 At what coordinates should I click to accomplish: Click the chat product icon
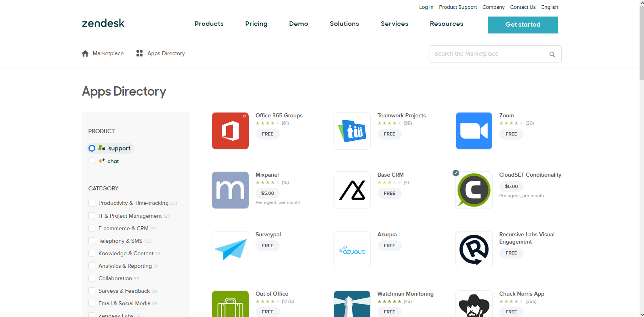(102, 161)
